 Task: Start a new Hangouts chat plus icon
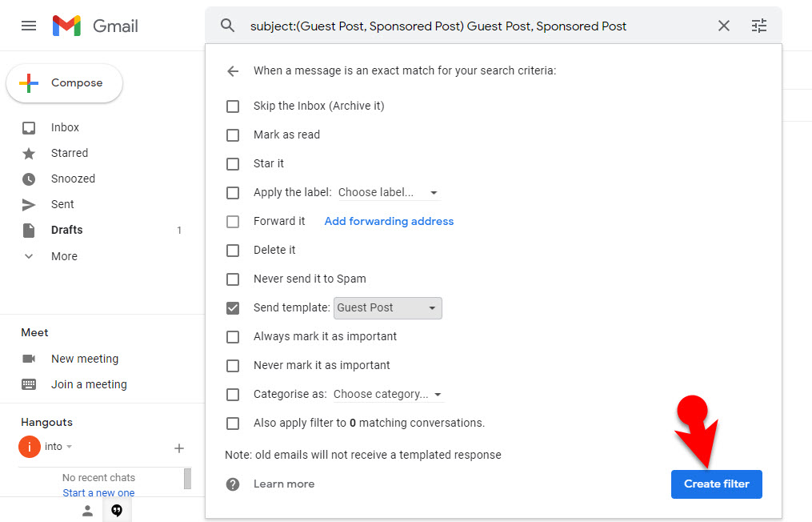pos(179,448)
